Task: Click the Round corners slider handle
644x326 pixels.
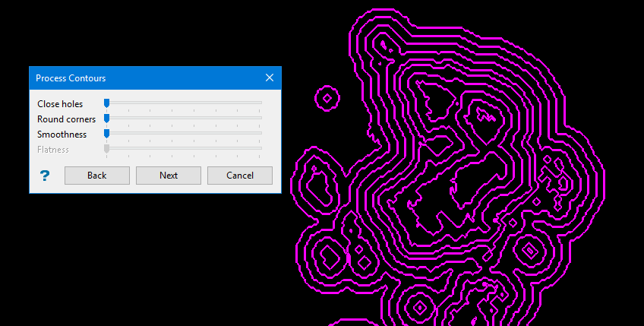Action: point(106,119)
